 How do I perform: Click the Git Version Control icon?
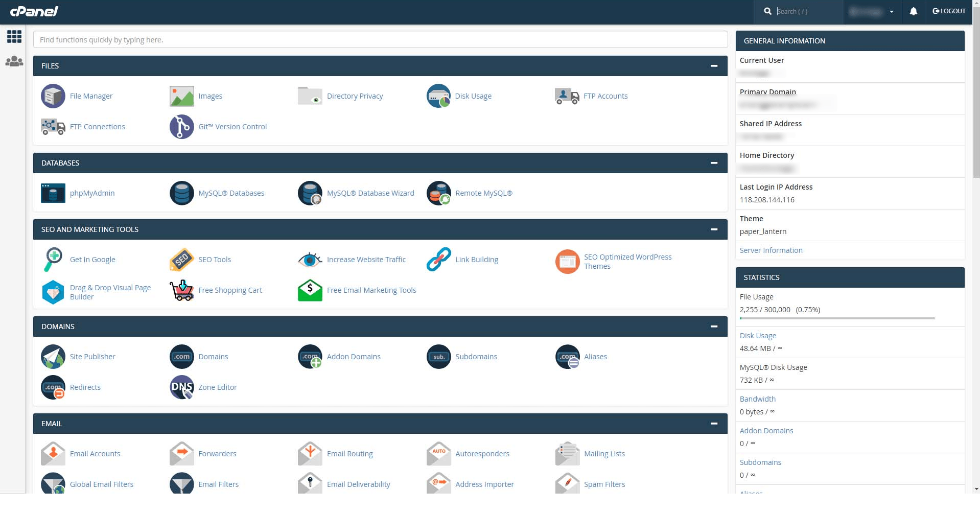coord(182,127)
